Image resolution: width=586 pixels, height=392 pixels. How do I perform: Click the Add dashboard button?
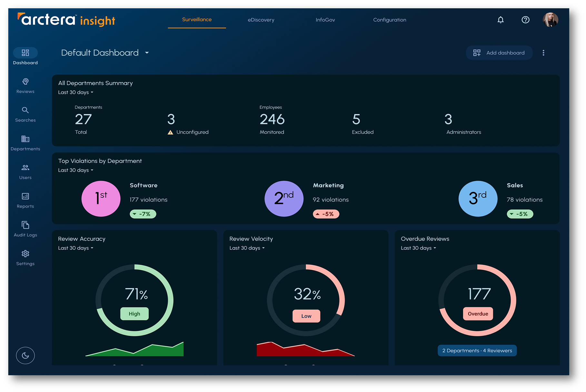[499, 53]
